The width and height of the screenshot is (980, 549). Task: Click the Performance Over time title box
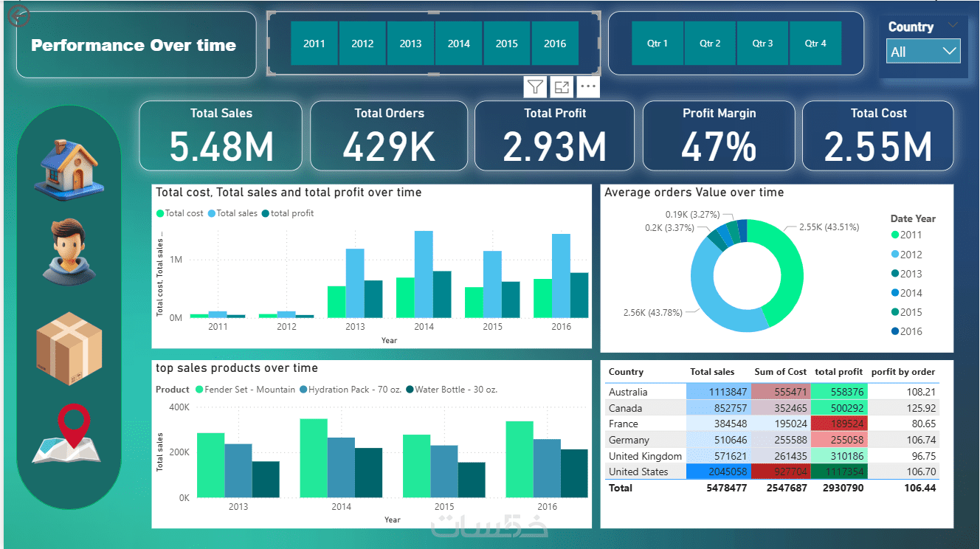click(136, 45)
